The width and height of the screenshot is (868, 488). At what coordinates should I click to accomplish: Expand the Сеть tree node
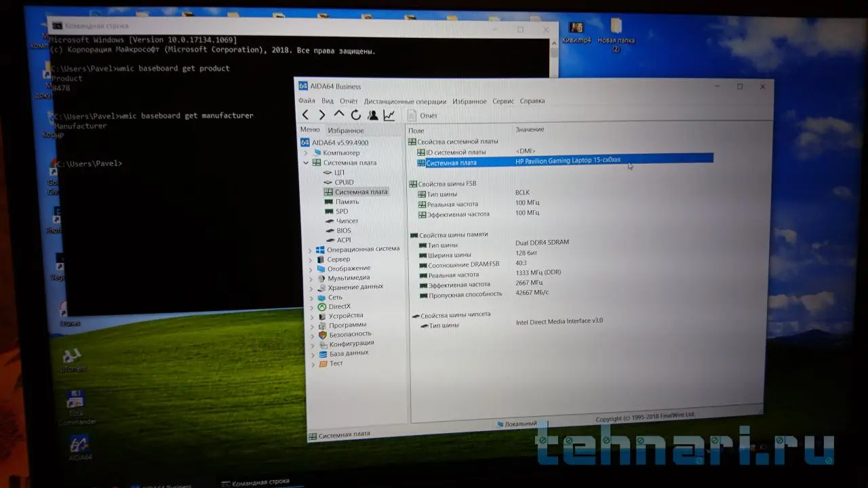coord(312,298)
